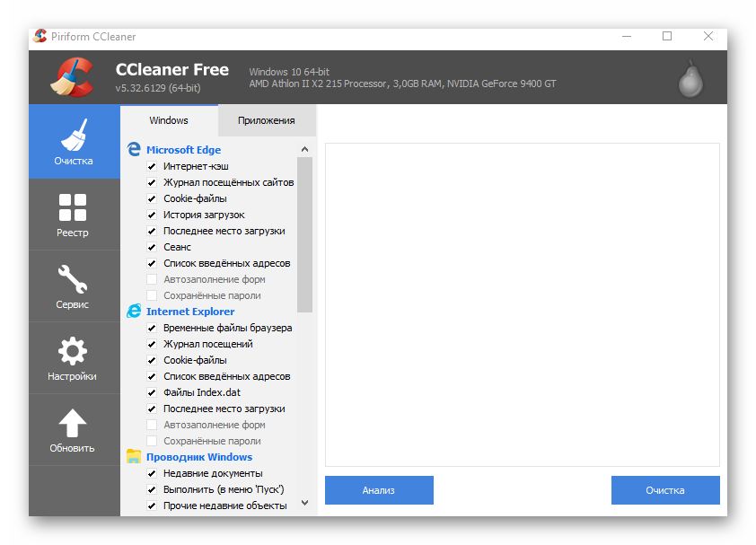Toggle Cookie-файлы under Microsoft Edge
This screenshot has height=545, width=756.
tap(152, 198)
